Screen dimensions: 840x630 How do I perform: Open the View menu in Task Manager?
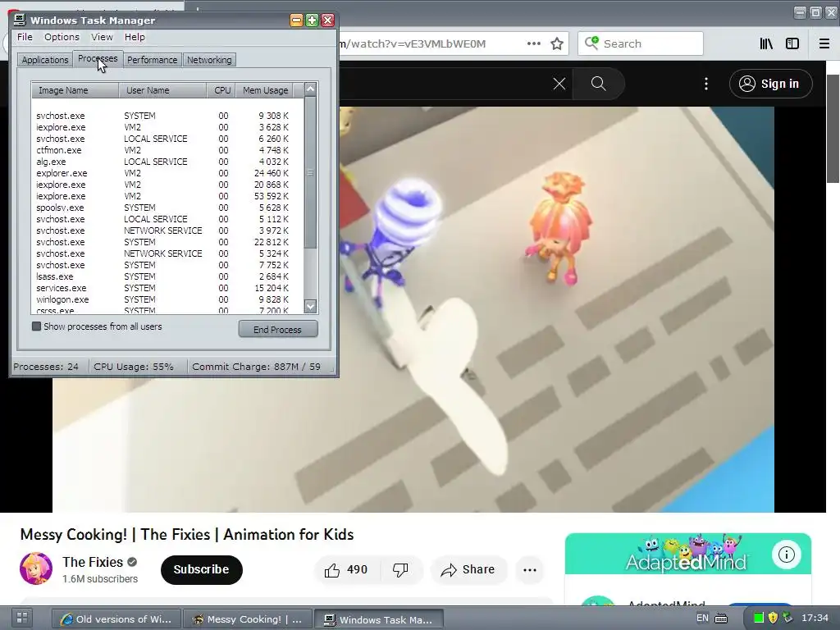pos(102,37)
